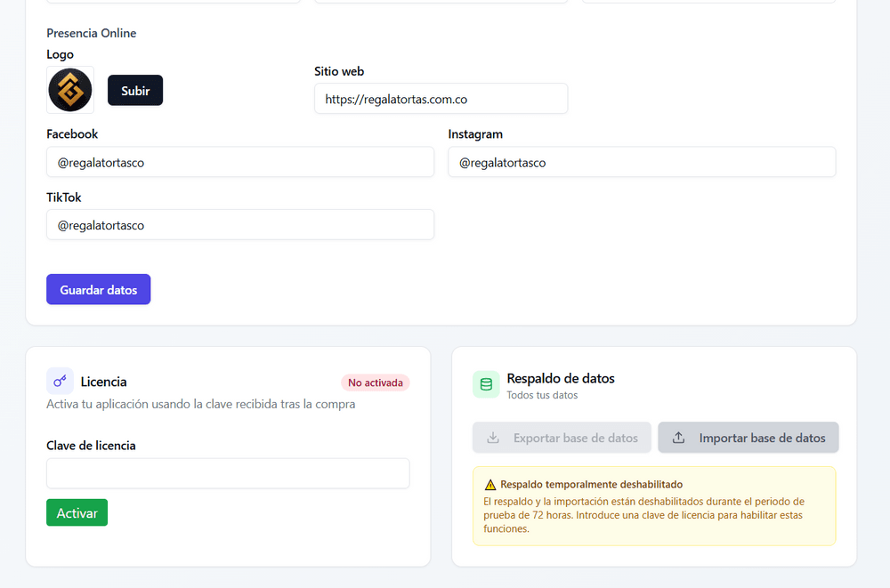Screen dimensions: 890x588
Task: Edit the Instagram handle field
Action: 642,162
